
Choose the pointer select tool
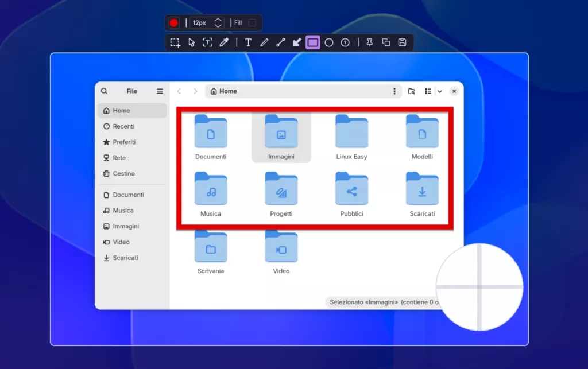(192, 42)
